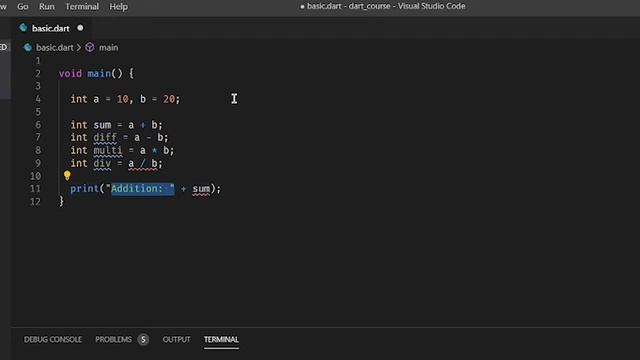Click the 'print' call on line 11

[84, 189]
